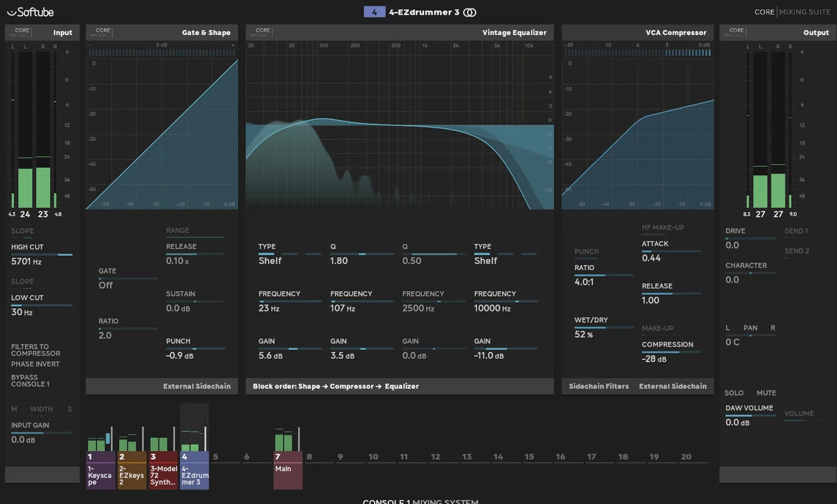This screenshot has height=504, width=837.
Task: Click the Softube logo
Action: (30, 12)
